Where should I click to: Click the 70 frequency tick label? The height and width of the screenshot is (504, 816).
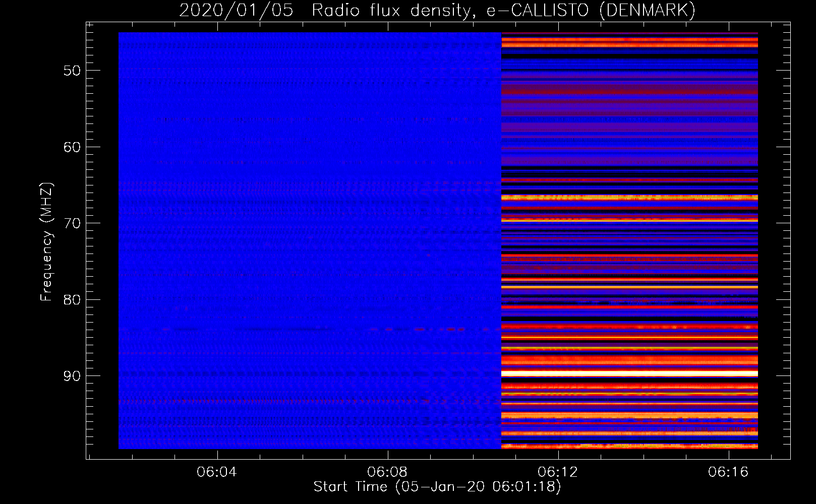pyautogui.click(x=72, y=223)
